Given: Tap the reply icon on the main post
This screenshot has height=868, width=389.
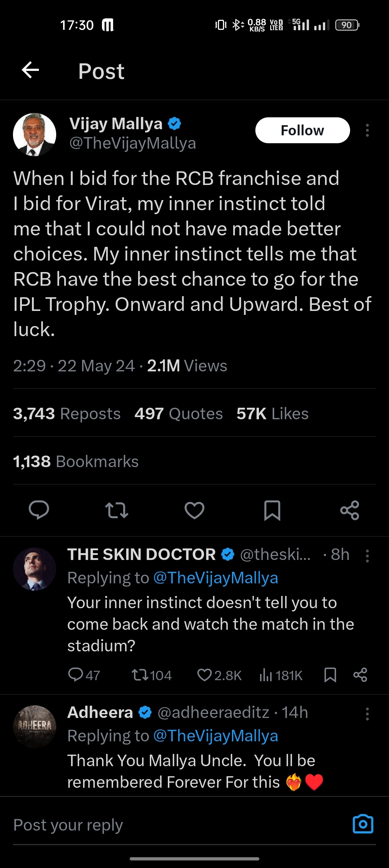Looking at the screenshot, I should [x=39, y=510].
